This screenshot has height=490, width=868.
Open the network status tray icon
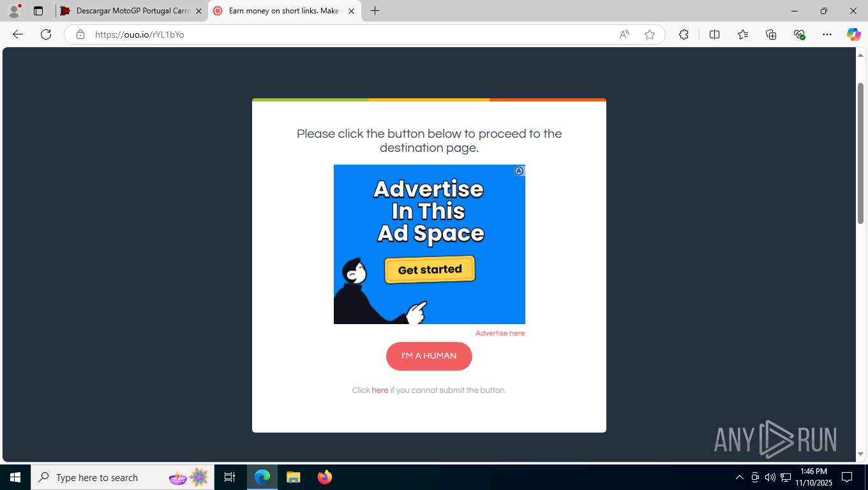[786, 477]
